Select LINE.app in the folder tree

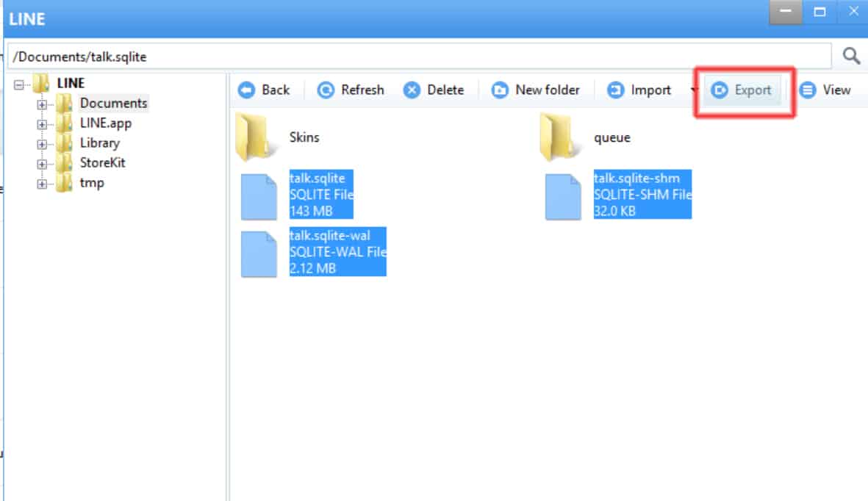point(105,123)
